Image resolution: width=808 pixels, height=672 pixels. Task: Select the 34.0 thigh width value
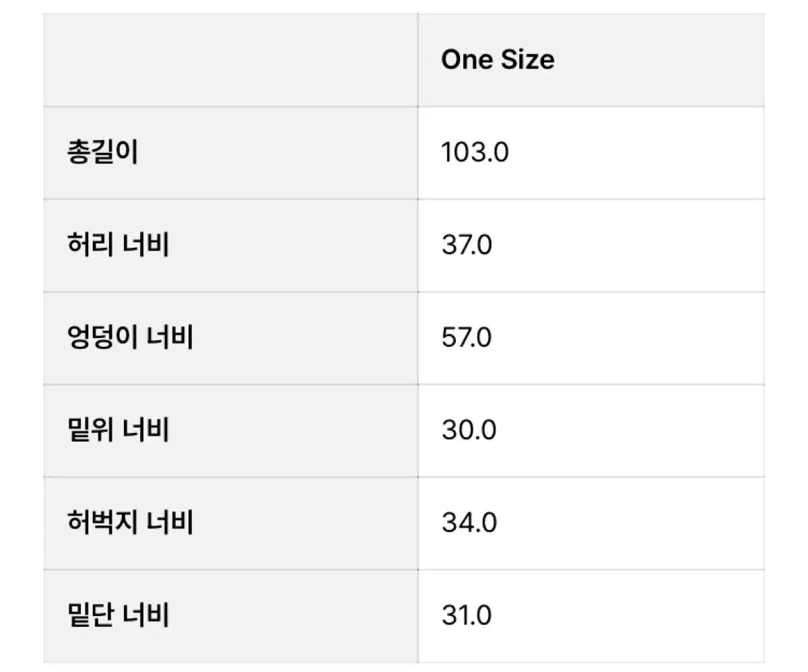[469, 523]
